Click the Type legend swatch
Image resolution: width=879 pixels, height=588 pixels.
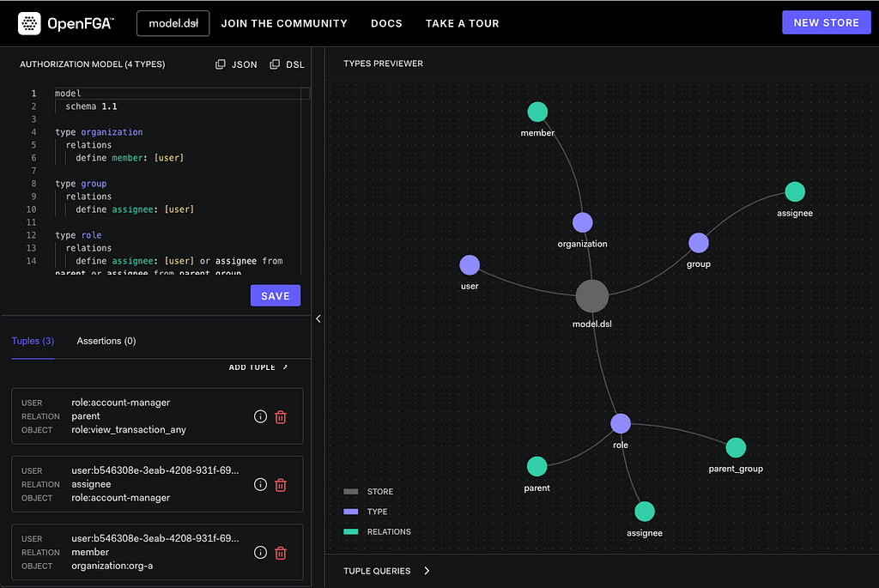pyautogui.click(x=351, y=512)
